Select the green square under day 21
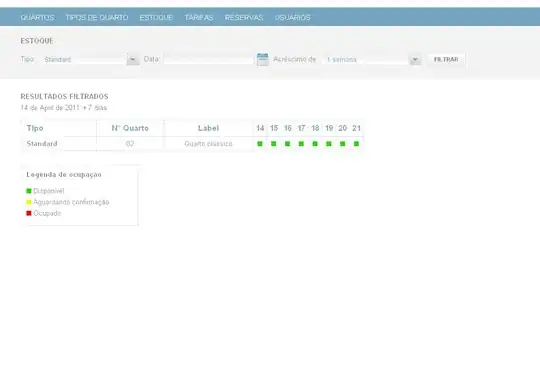 (x=356, y=144)
